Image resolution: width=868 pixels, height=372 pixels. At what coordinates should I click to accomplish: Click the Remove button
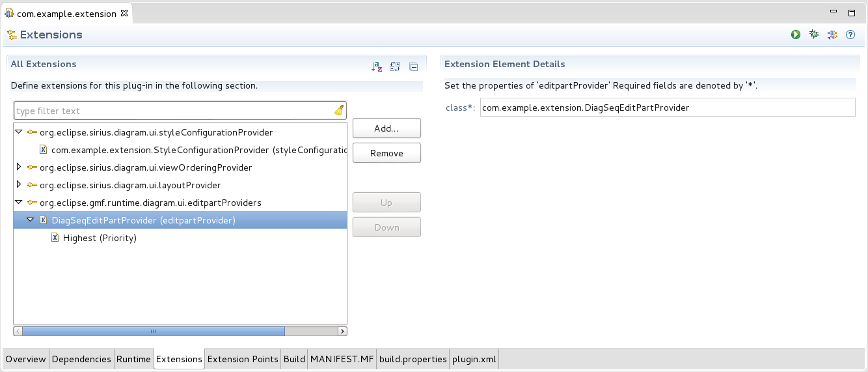click(387, 153)
